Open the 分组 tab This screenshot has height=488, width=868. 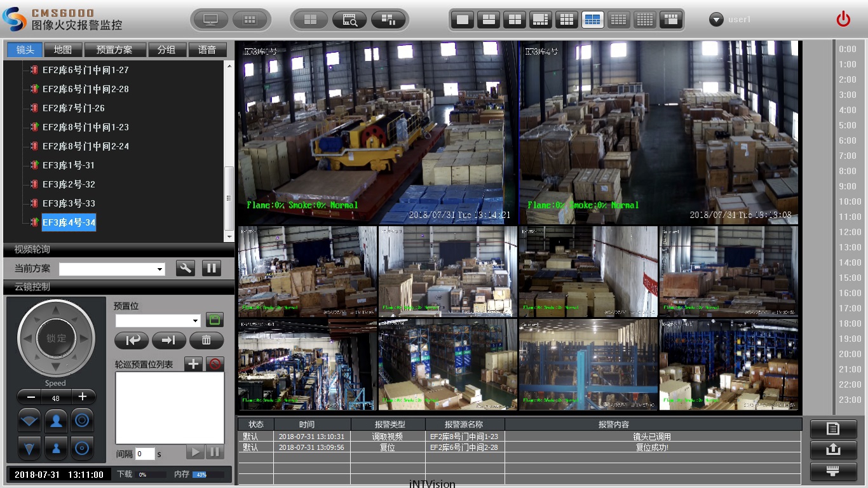point(167,50)
